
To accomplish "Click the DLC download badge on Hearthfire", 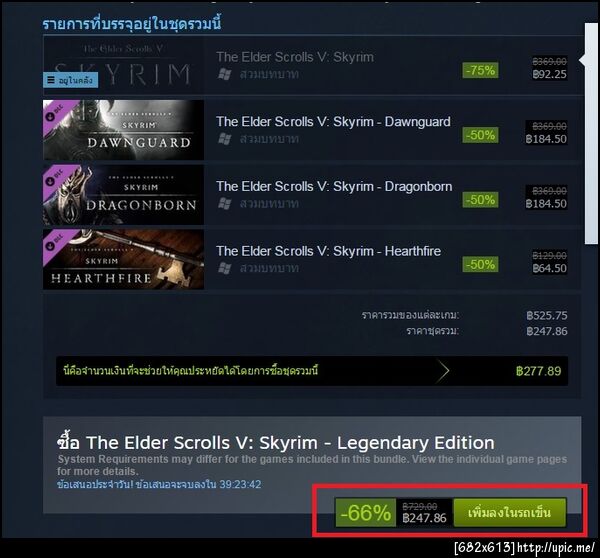I will click(x=50, y=246).
